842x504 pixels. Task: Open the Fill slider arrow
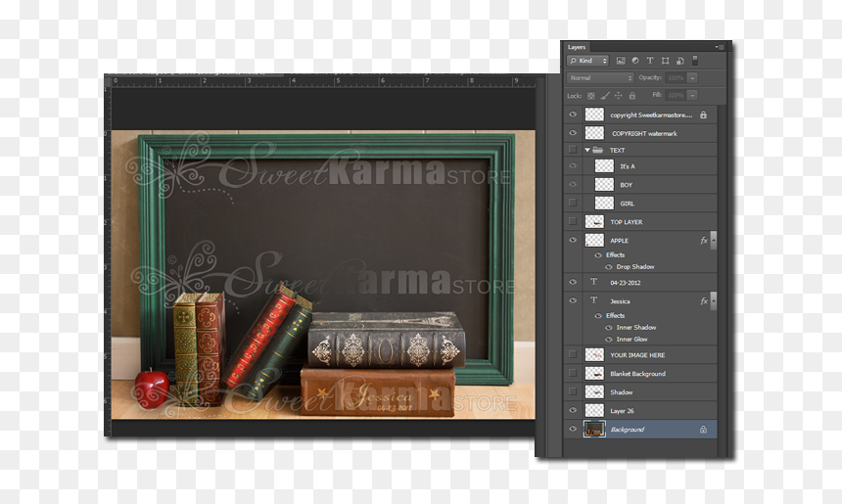tap(692, 96)
